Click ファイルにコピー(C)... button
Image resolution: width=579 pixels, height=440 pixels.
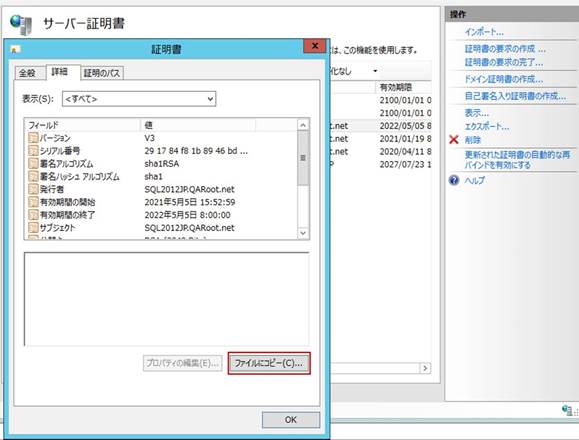click(x=269, y=363)
